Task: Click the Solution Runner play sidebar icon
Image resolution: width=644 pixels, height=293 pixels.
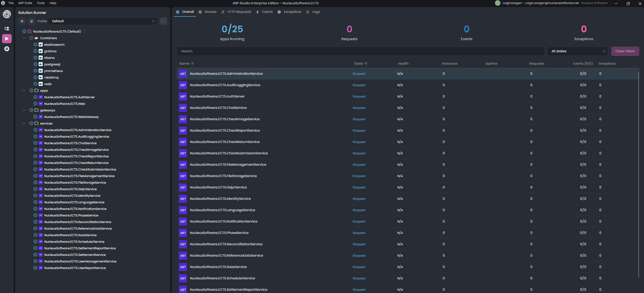Action: point(7,39)
